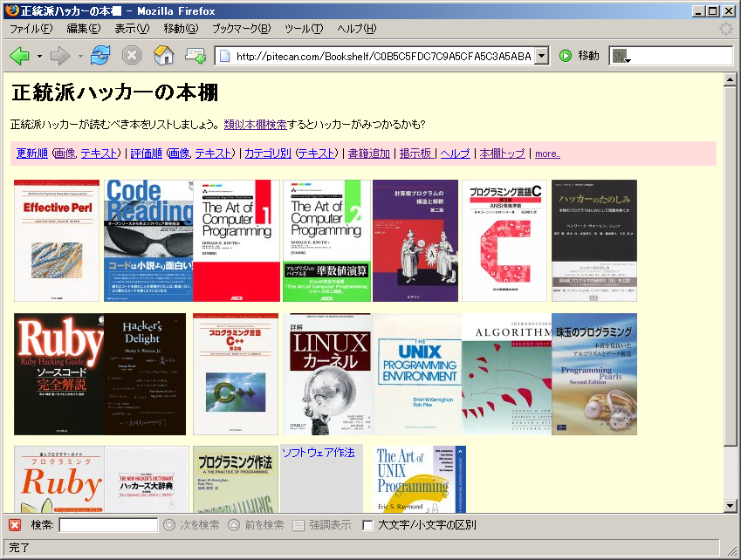The height and width of the screenshot is (560, 741).
Task: Close the find bar with red X
Action: pos(15,525)
